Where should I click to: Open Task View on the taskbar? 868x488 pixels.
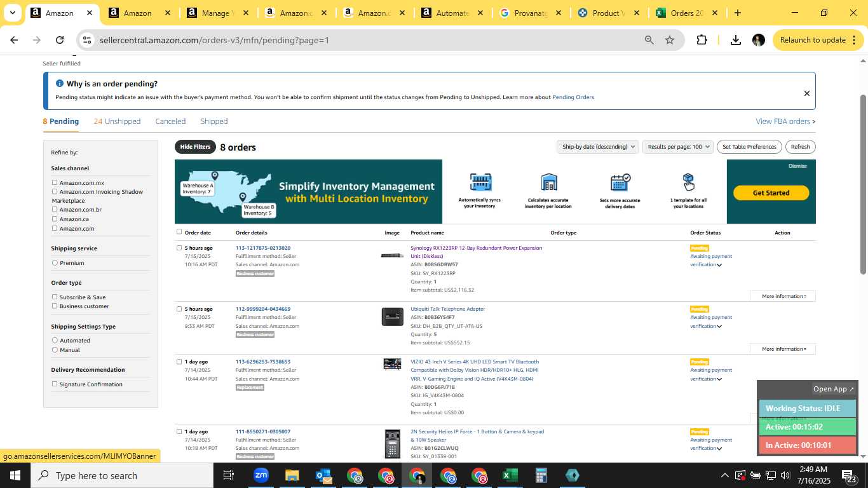point(229,475)
